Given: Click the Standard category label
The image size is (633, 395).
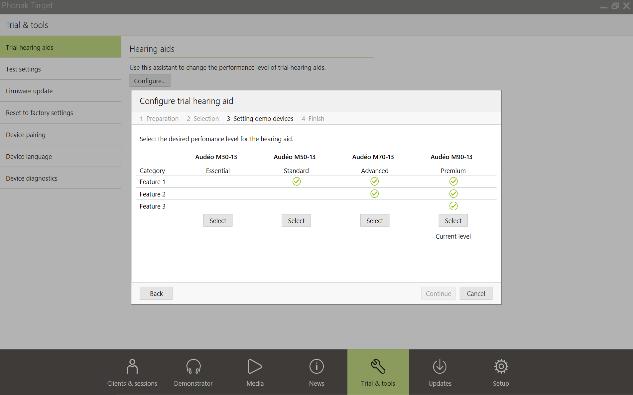Looking at the screenshot, I should 296,170.
